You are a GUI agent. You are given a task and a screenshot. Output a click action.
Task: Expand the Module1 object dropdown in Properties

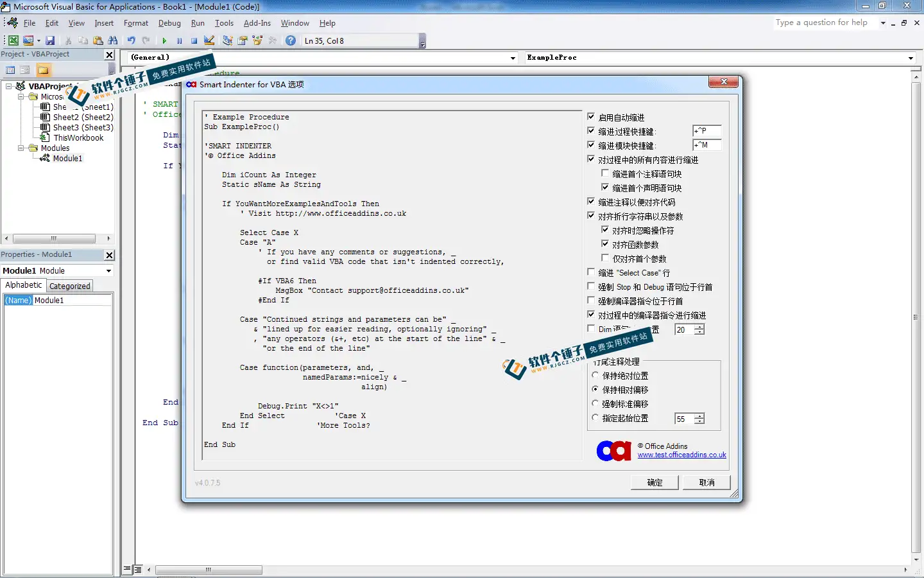108,271
